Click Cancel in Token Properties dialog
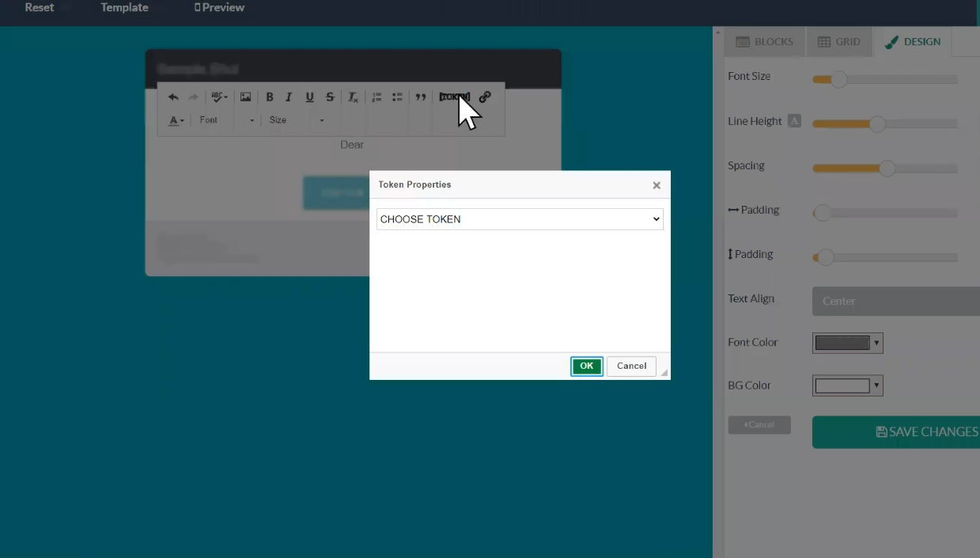Viewport: 980px width, 558px height. [631, 366]
